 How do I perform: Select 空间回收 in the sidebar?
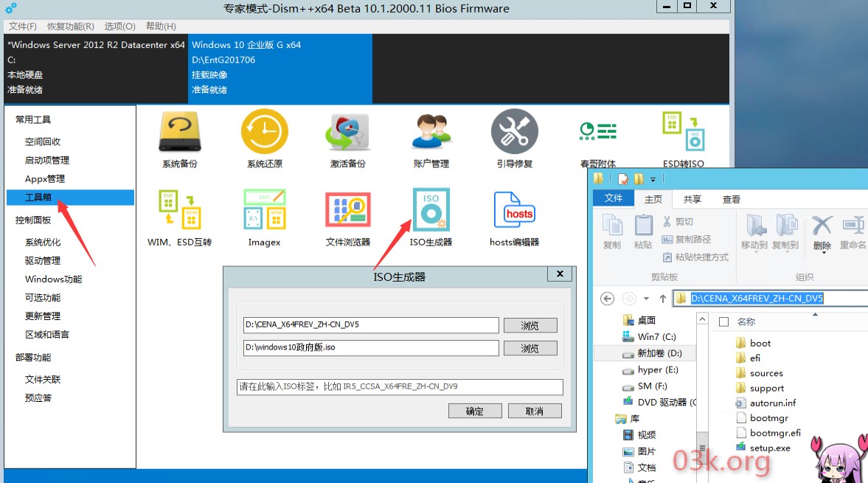43,142
